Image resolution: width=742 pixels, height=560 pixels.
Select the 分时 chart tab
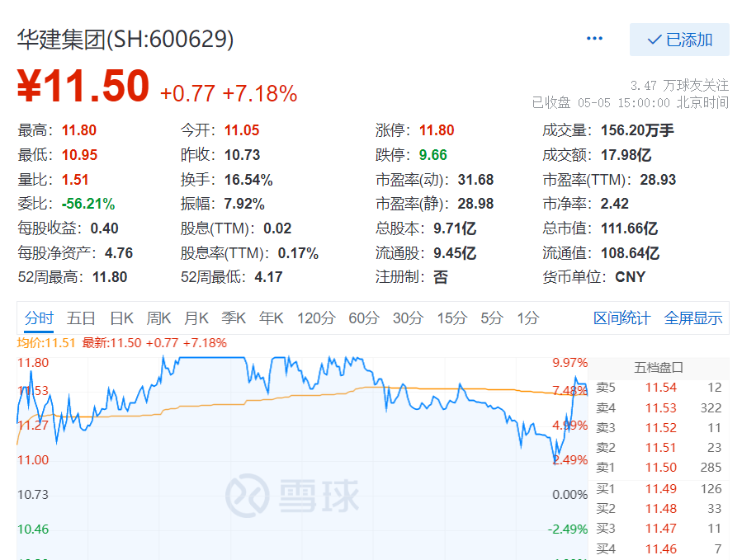point(39,318)
